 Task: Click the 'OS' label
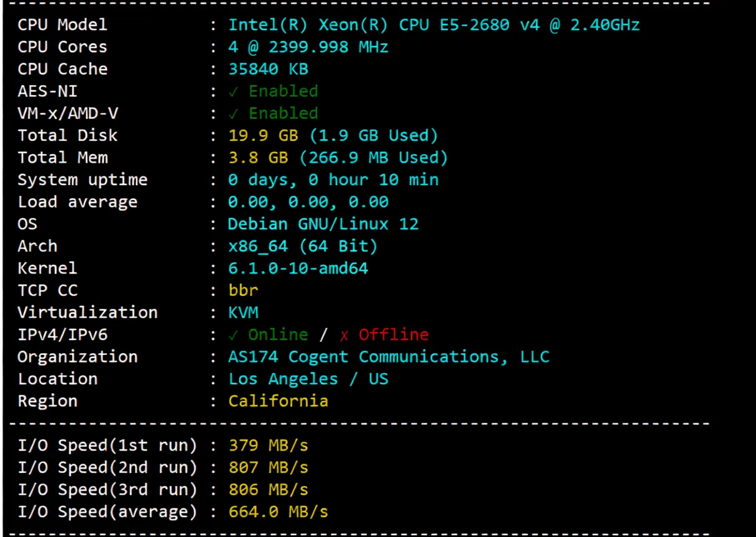coord(27,224)
